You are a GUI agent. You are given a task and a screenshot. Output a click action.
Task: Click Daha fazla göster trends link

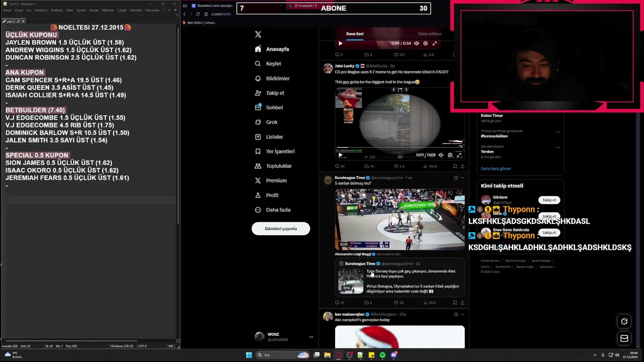click(496, 168)
